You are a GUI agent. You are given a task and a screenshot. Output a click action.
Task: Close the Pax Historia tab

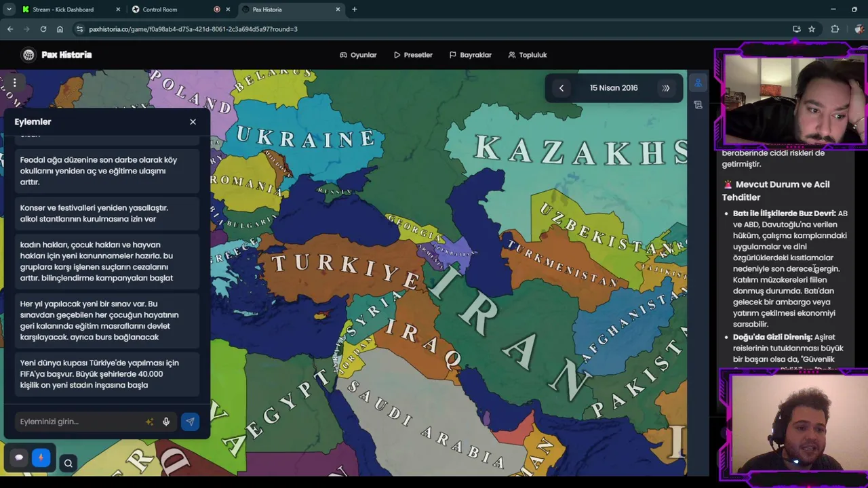pos(338,9)
